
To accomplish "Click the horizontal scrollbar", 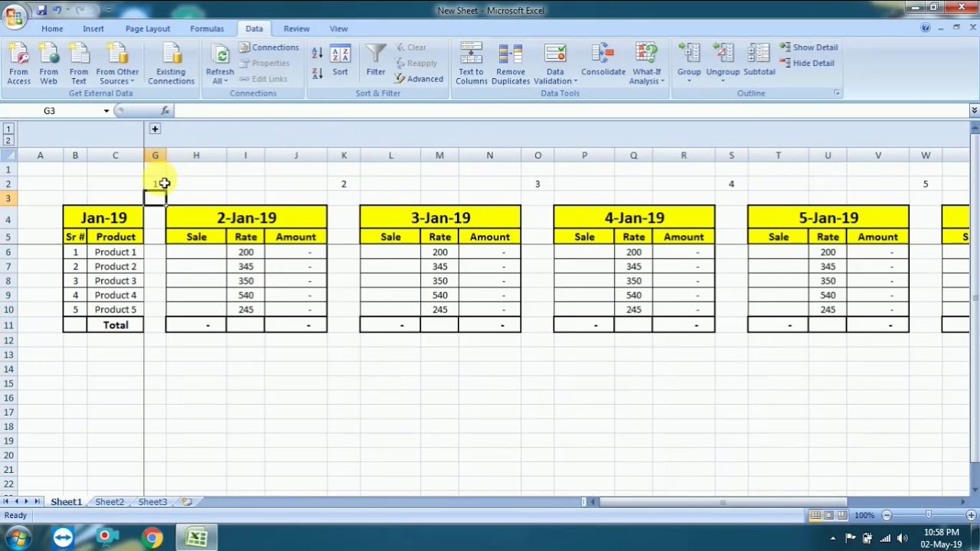I will [x=723, y=502].
